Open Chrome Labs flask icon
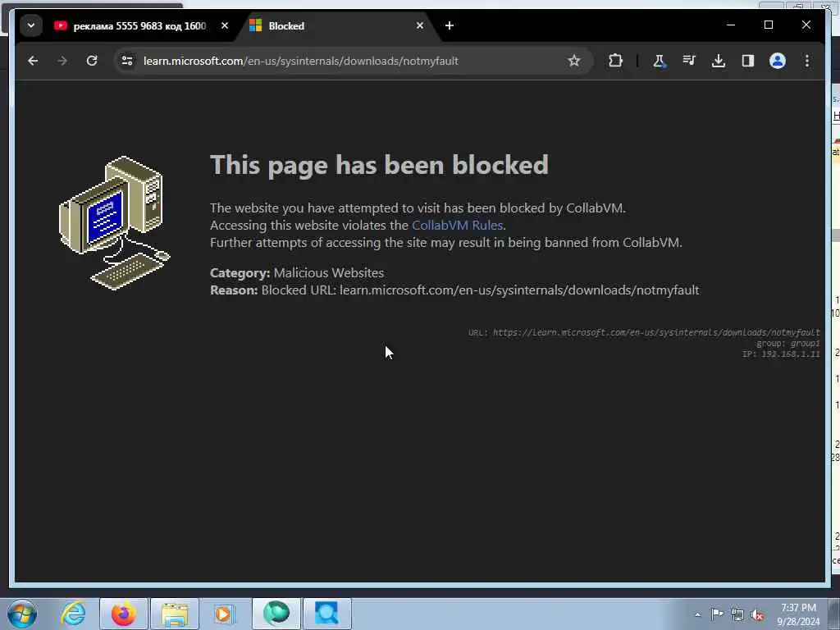Image resolution: width=840 pixels, height=630 pixels. point(660,61)
